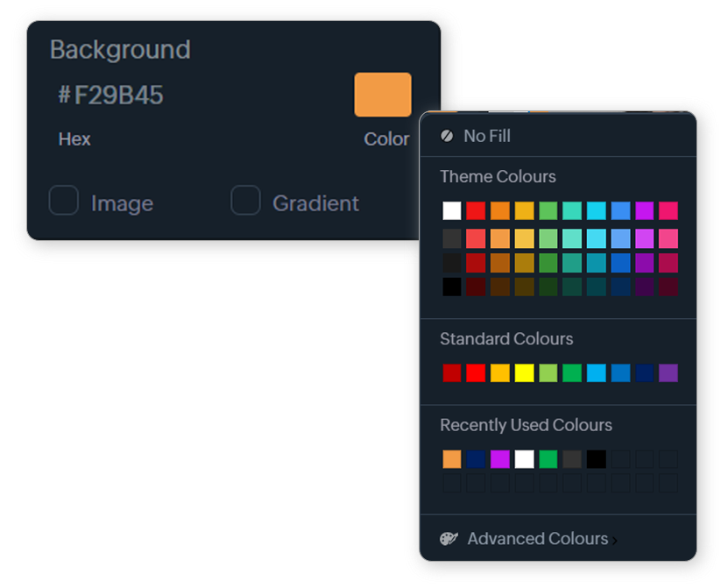Click the No Fill slashed-circle icon
The image size is (721, 588).
448,136
